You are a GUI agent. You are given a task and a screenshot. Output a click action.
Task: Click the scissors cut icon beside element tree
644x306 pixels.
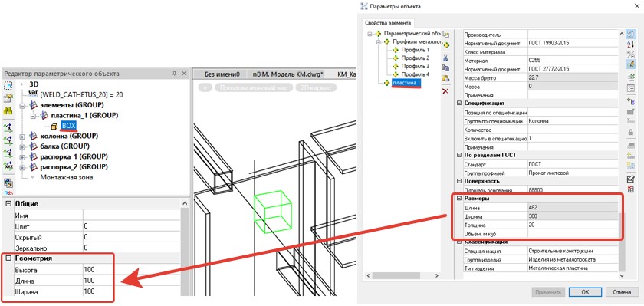click(x=445, y=58)
